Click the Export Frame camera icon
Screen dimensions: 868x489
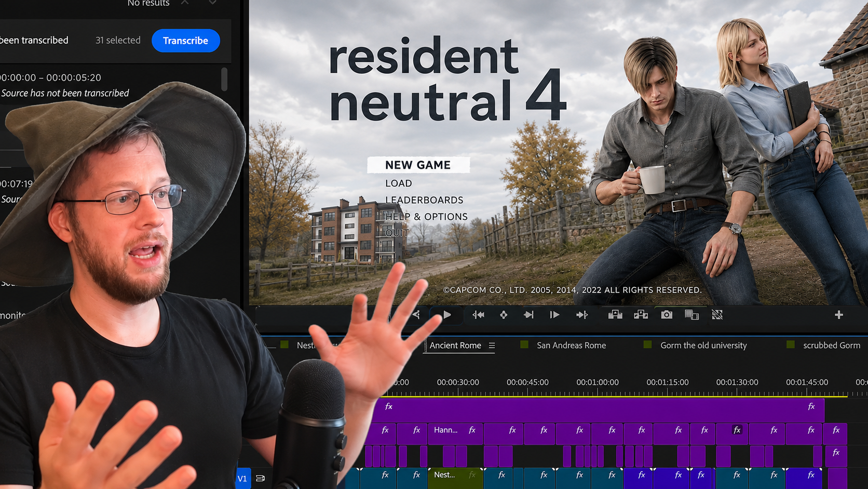pyautogui.click(x=667, y=314)
